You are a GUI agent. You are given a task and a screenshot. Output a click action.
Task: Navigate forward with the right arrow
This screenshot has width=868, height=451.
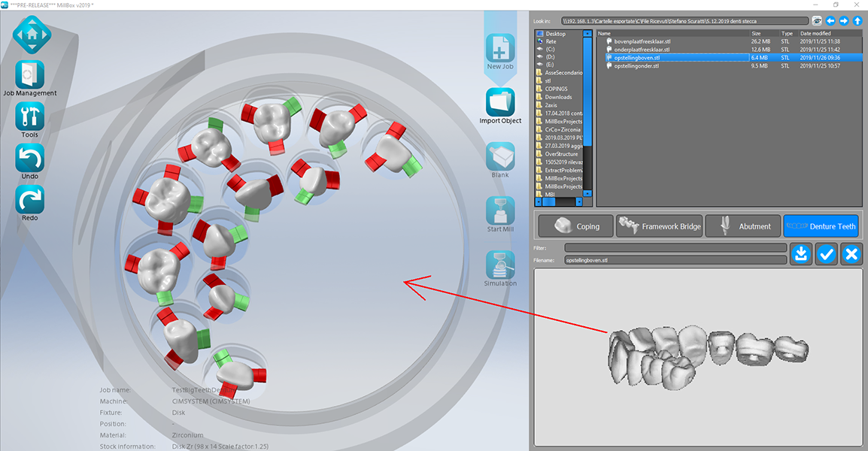(844, 21)
